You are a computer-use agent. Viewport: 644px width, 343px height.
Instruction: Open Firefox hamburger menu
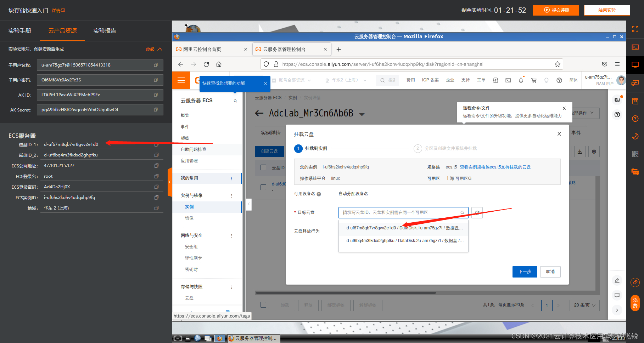(617, 64)
